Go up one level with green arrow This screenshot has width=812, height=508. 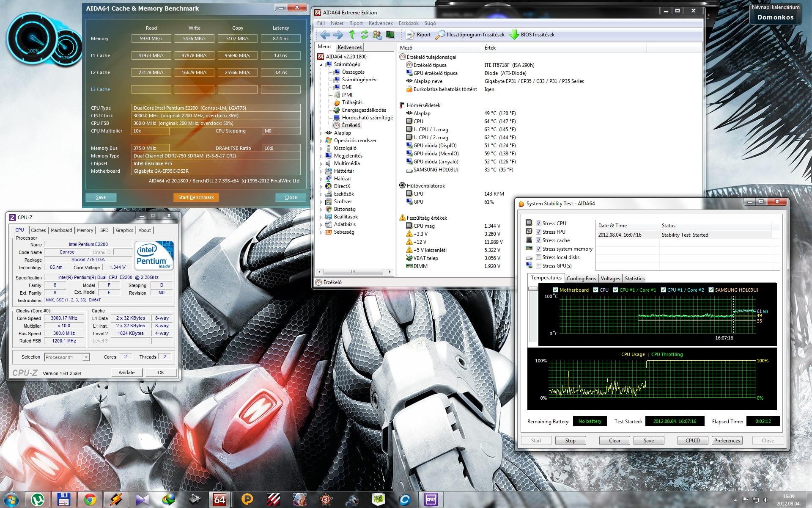coord(352,35)
